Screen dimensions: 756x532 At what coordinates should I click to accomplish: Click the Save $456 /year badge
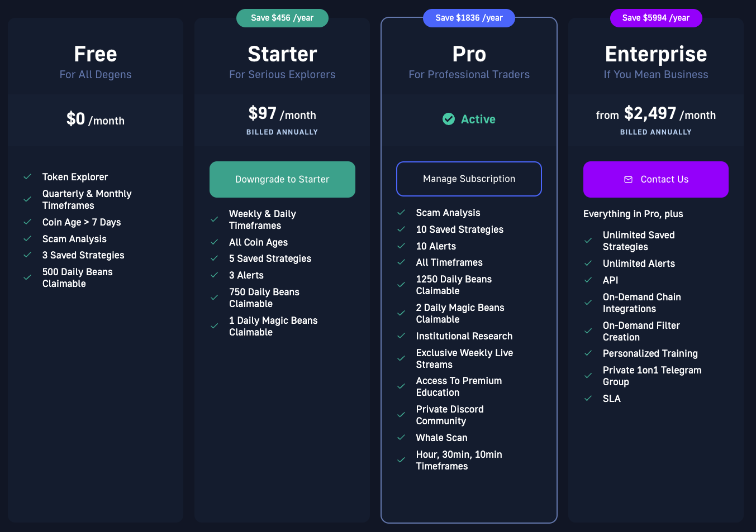(282, 18)
